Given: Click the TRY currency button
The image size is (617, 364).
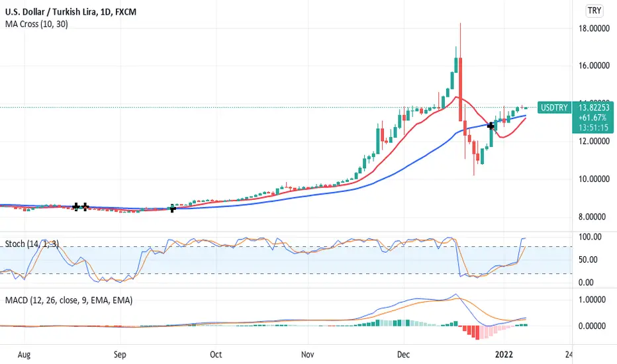Looking at the screenshot, I should click(x=594, y=10).
